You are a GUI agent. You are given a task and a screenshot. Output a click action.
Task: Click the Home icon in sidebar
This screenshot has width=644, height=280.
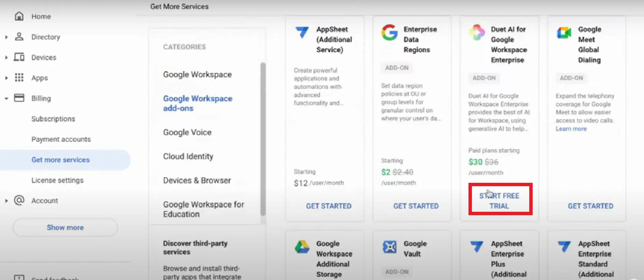click(19, 16)
